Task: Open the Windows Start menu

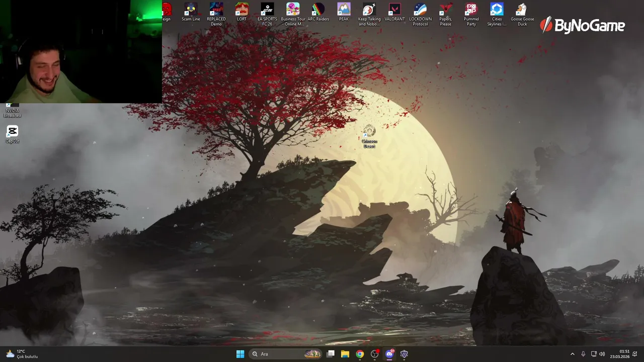Action: pyautogui.click(x=240, y=354)
